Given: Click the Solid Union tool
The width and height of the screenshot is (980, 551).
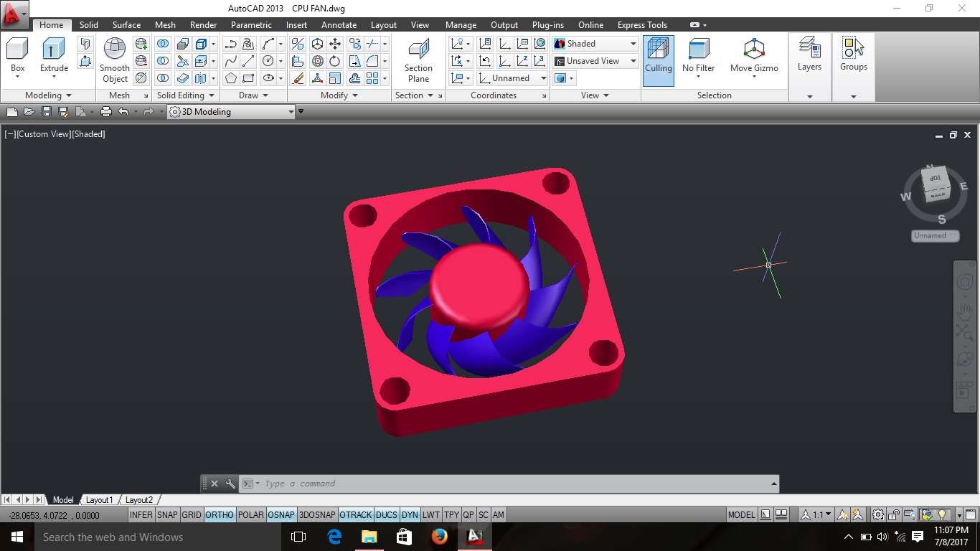Looking at the screenshot, I should point(164,44).
